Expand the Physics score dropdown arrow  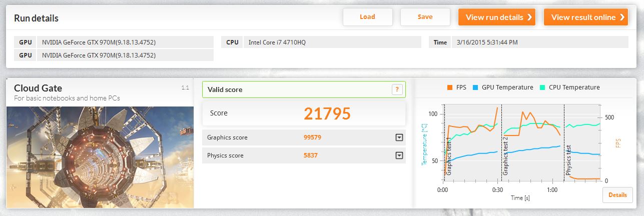[x=399, y=155]
